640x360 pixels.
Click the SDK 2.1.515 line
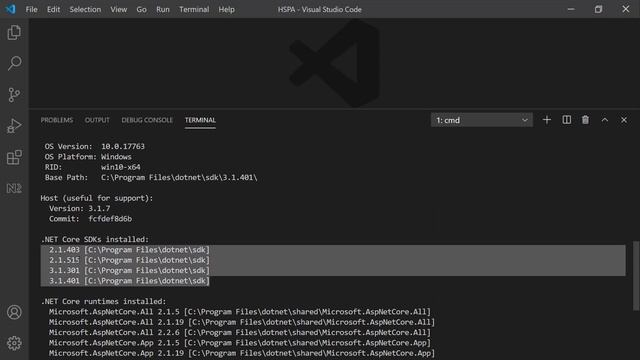pyautogui.click(x=129, y=260)
